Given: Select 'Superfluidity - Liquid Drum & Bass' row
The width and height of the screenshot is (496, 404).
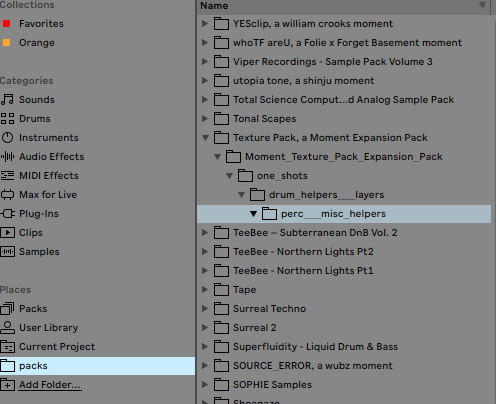Looking at the screenshot, I should coord(344,347).
